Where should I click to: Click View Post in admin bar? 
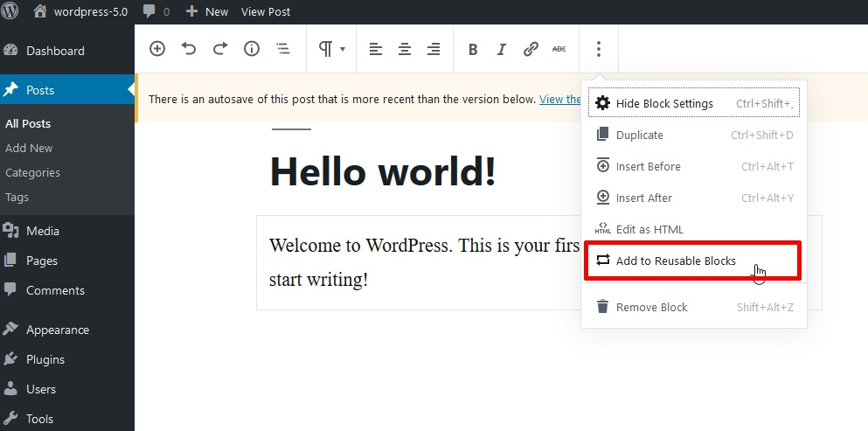coord(266,11)
